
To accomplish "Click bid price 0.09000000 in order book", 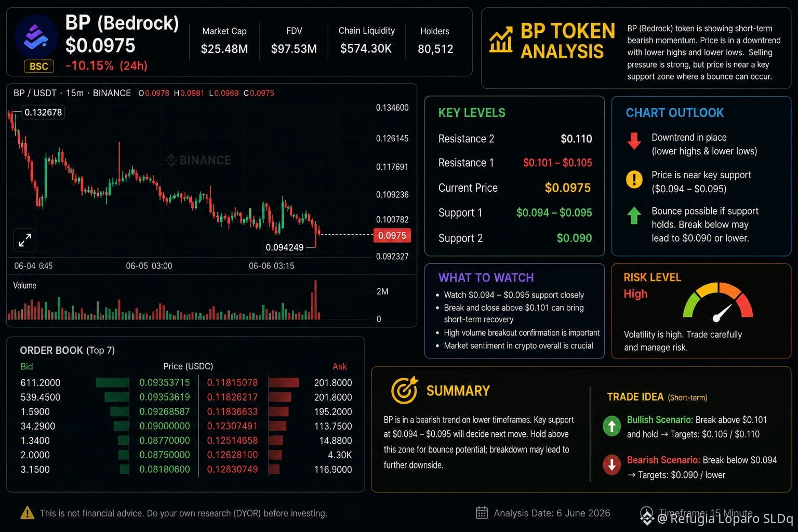I will [165, 426].
